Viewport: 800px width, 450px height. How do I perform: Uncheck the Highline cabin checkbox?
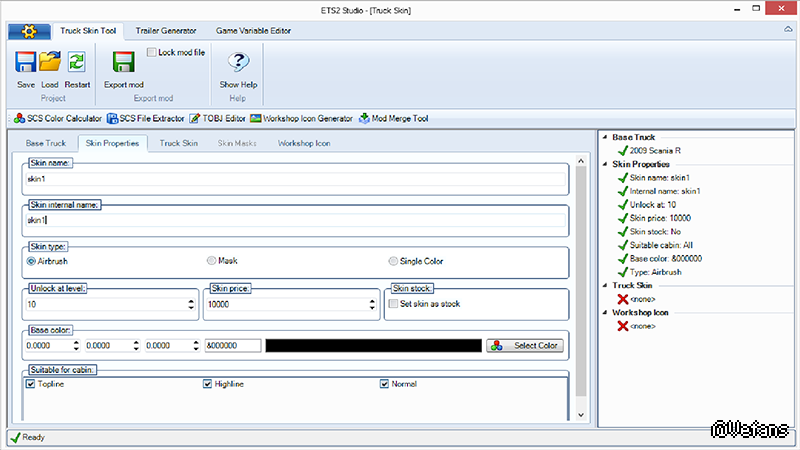(x=208, y=383)
